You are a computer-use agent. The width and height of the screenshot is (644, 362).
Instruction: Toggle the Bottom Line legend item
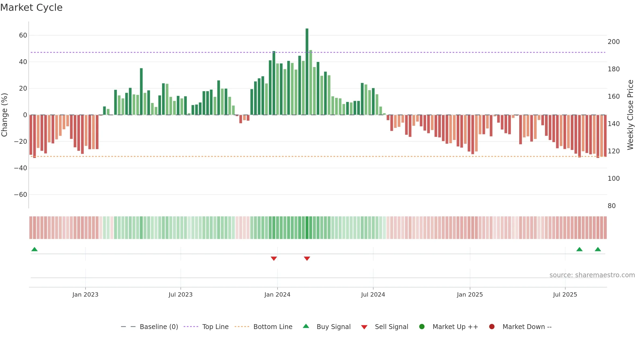(x=264, y=327)
